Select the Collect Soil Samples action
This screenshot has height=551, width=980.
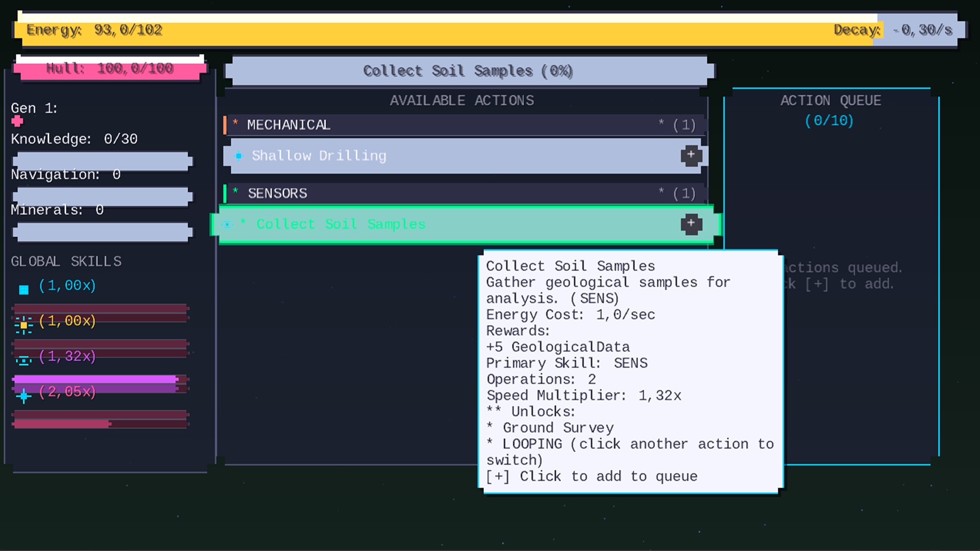(357, 224)
